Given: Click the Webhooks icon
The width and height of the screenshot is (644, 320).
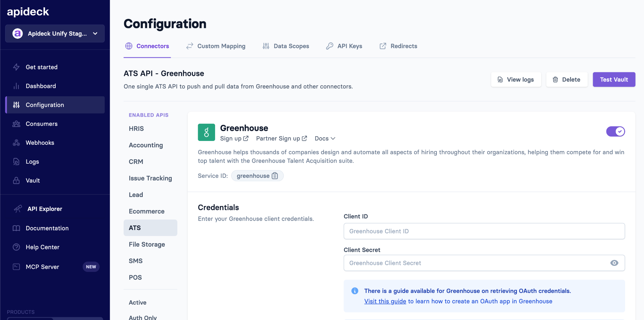Looking at the screenshot, I should pos(16,143).
